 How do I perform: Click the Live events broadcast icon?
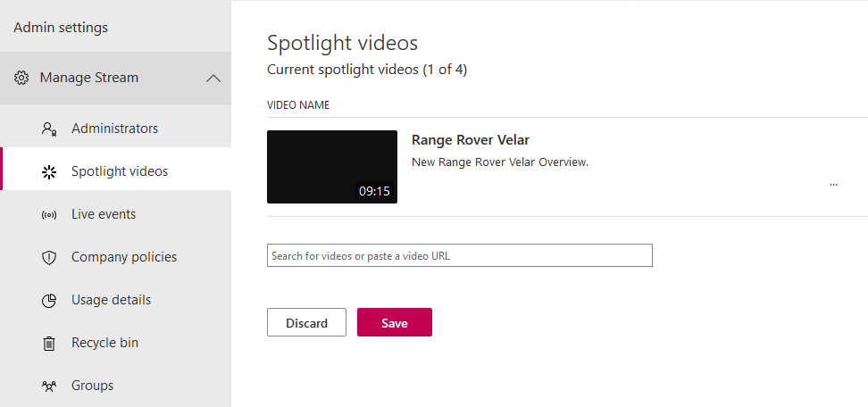[50, 214]
